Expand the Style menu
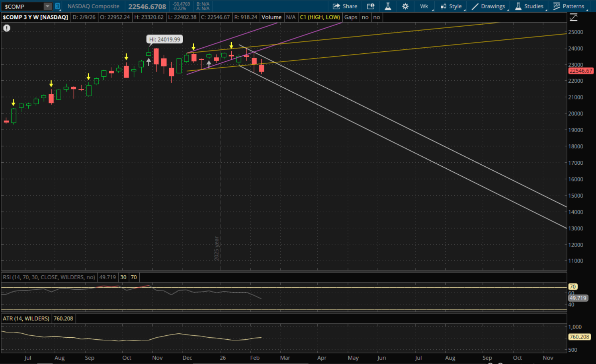This screenshot has width=596, height=364. [451, 6]
